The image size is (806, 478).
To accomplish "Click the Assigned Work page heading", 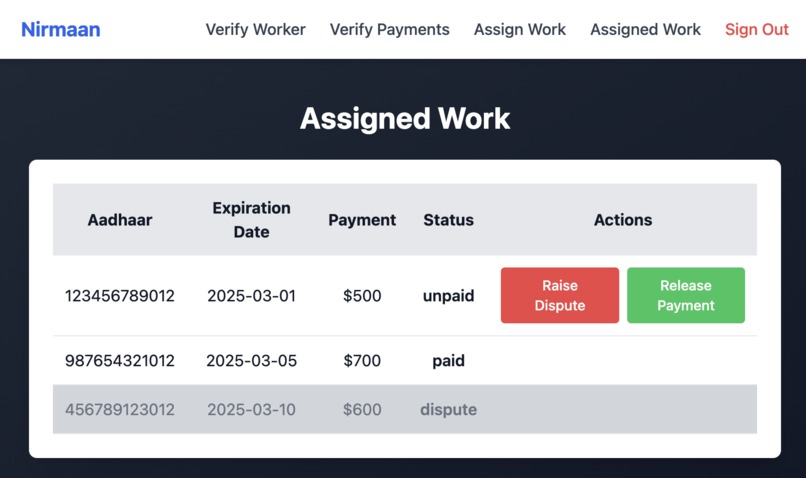I will [405, 119].
